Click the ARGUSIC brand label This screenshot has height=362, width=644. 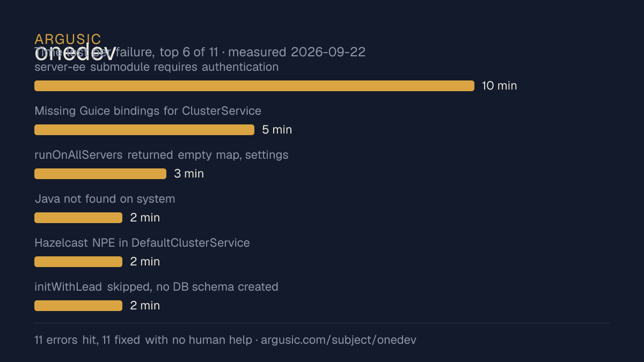[x=68, y=39]
